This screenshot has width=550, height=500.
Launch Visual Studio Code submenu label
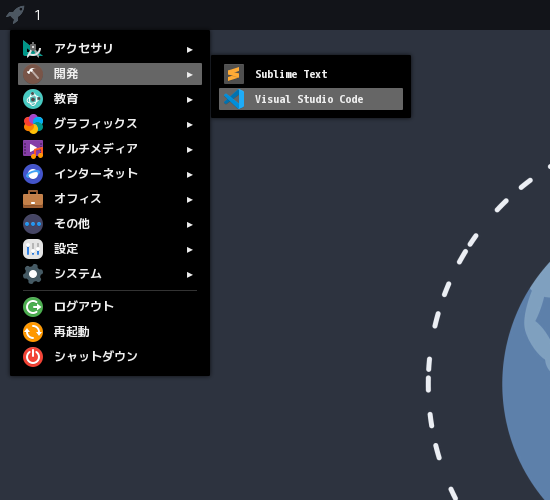(309, 99)
